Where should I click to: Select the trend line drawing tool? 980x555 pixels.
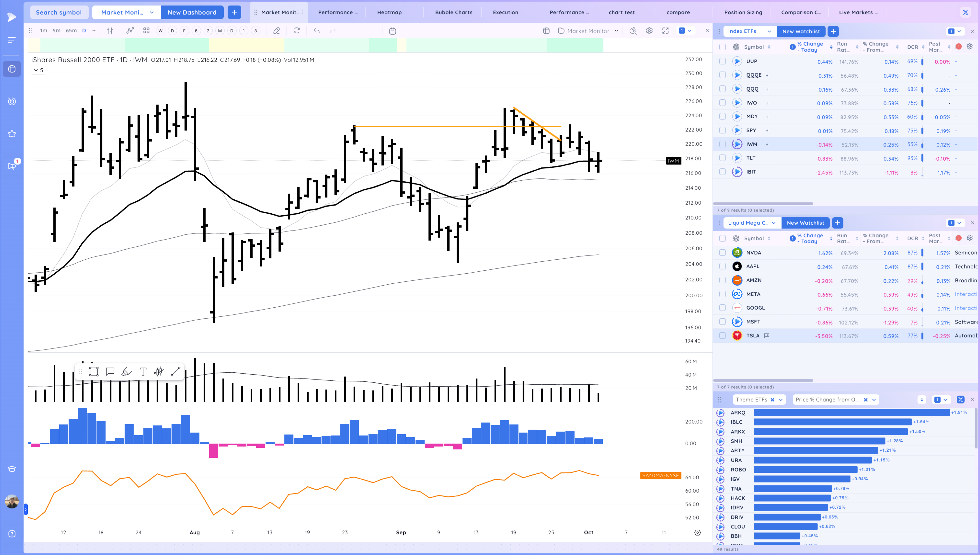pyautogui.click(x=175, y=372)
